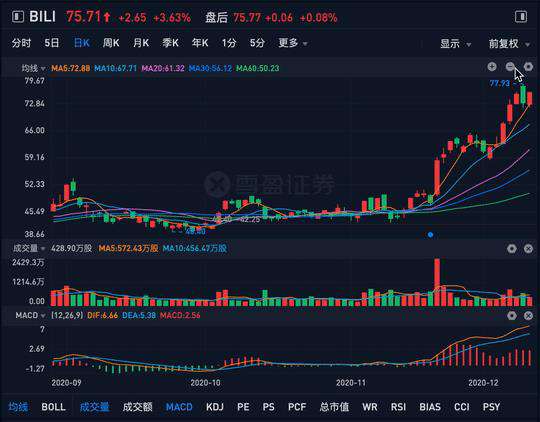Viewport: 540px width, 422px height.
Task: Close the volume indicator panel
Action: [x=528, y=248]
